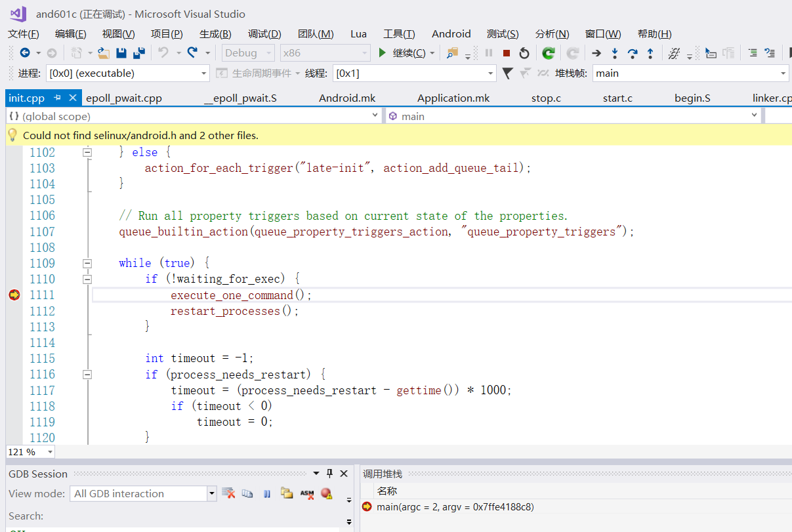Click the Step Out debugger icon
The width and height of the screenshot is (792, 532).
coord(650,53)
